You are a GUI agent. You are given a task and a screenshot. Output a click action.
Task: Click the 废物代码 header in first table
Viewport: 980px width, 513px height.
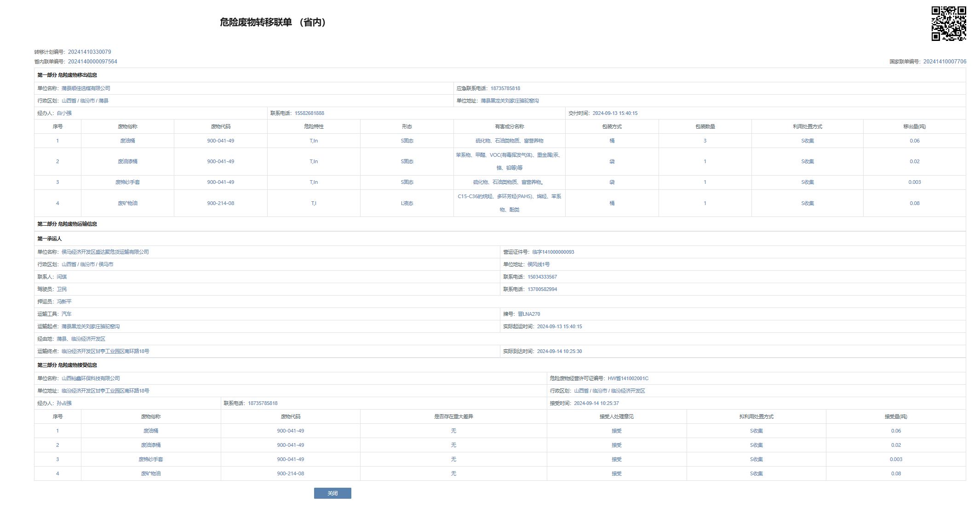[220, 126]
